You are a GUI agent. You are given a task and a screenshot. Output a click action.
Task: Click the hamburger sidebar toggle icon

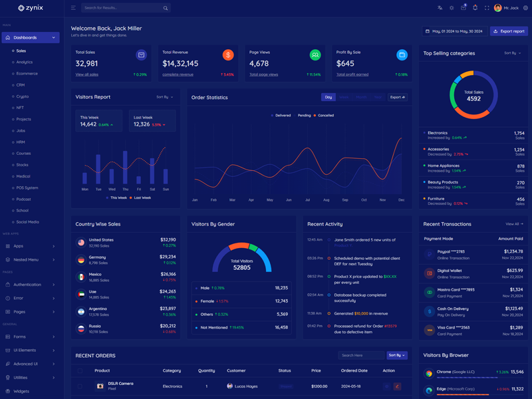(x=73, y=8)
